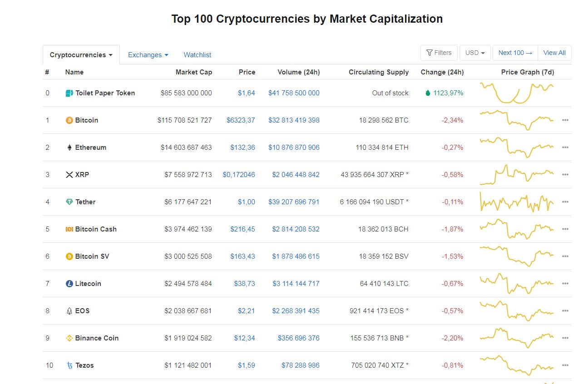
Task: Click the Tezos logo icon
Action: click(x=69, y=365)
